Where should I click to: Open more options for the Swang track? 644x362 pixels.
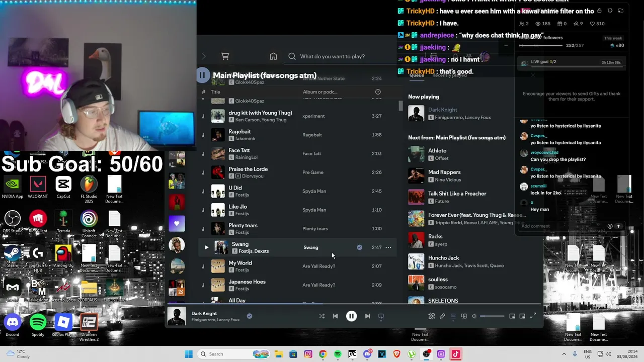(388, 247)
